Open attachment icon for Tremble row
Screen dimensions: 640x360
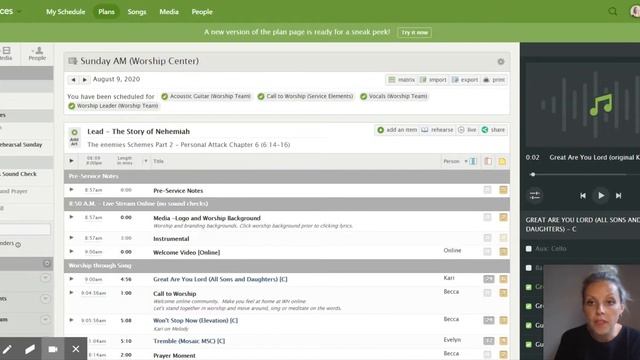point(488,340)
